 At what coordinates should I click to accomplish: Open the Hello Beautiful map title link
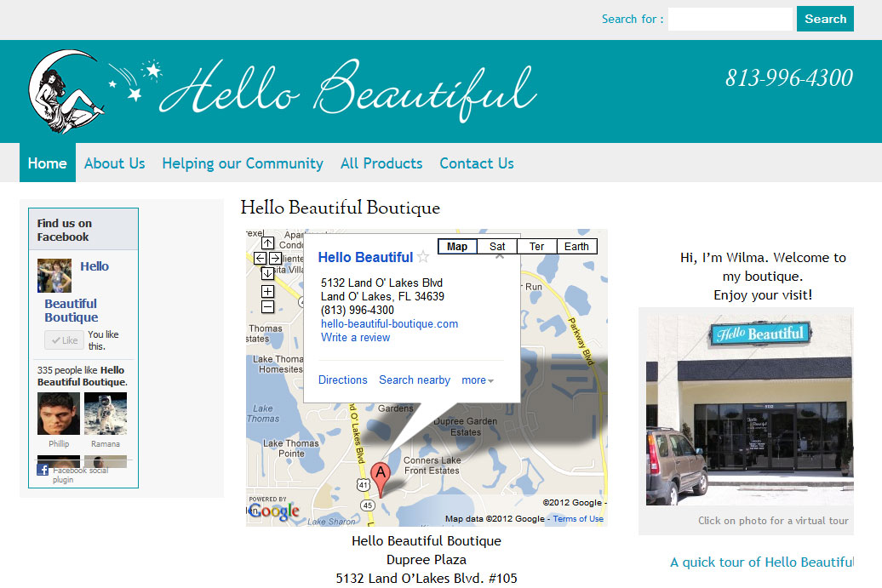365,257
